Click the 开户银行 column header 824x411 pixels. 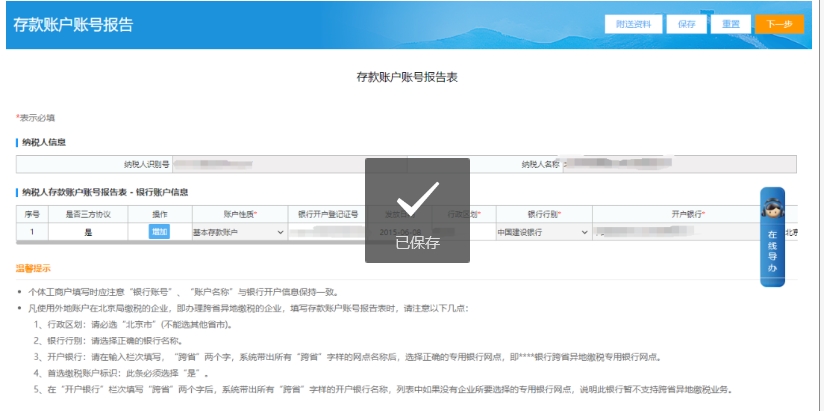[x=688, y=214]
